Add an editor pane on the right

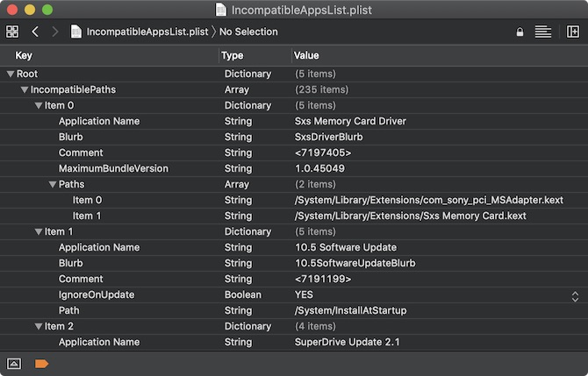click(571, 32)
